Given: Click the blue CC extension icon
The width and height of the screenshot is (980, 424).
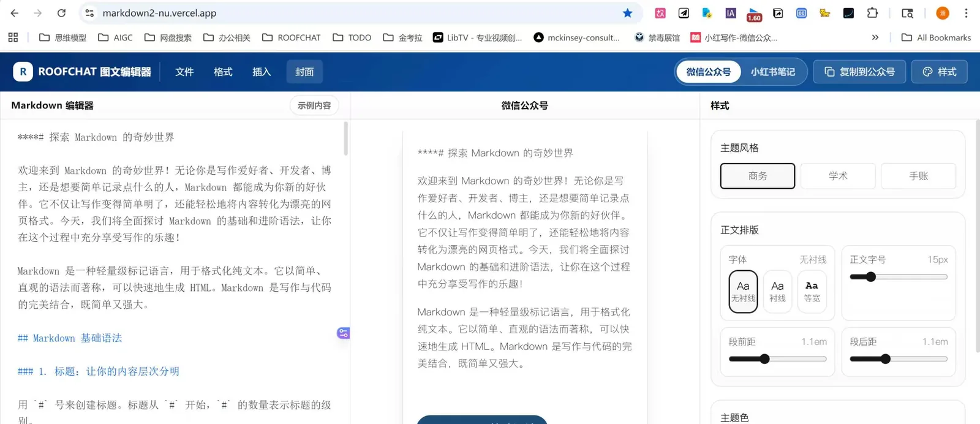Looking at the screenshot, I should 801,13.
